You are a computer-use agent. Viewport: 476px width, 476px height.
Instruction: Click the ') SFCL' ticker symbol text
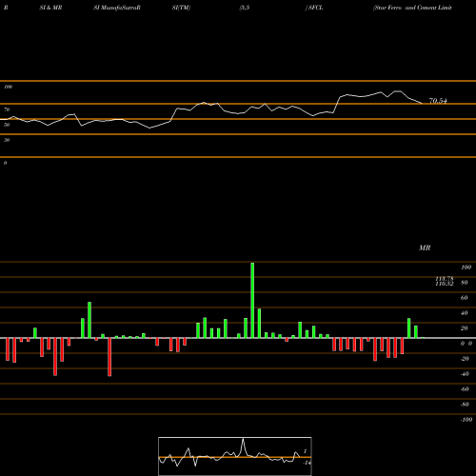point(314,8)
